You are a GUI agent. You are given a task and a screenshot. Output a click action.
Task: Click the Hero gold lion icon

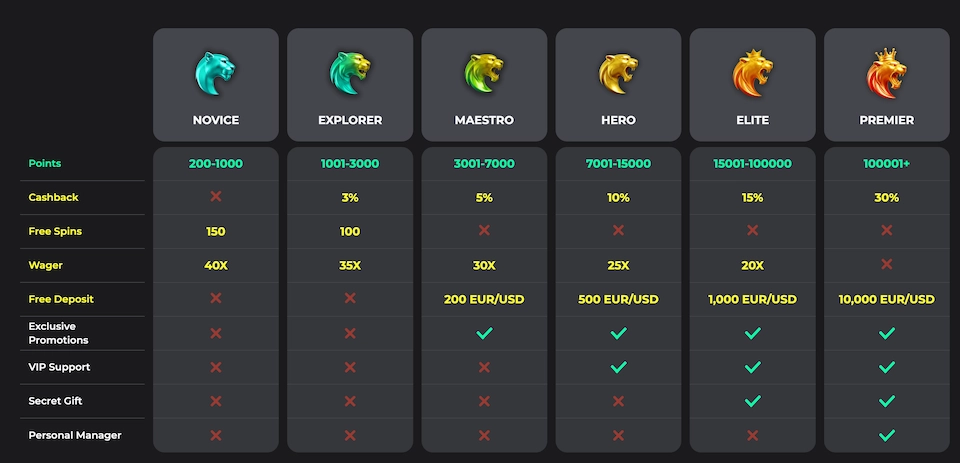coord(618,73)
